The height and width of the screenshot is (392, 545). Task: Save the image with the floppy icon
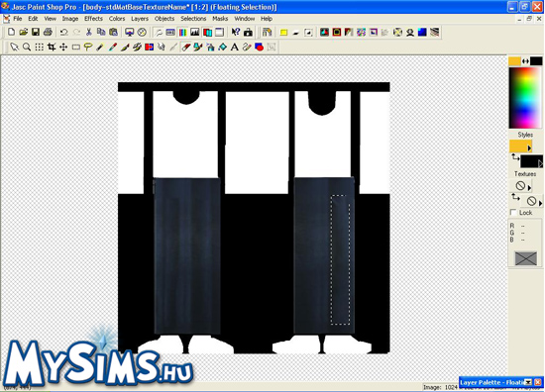36,33
